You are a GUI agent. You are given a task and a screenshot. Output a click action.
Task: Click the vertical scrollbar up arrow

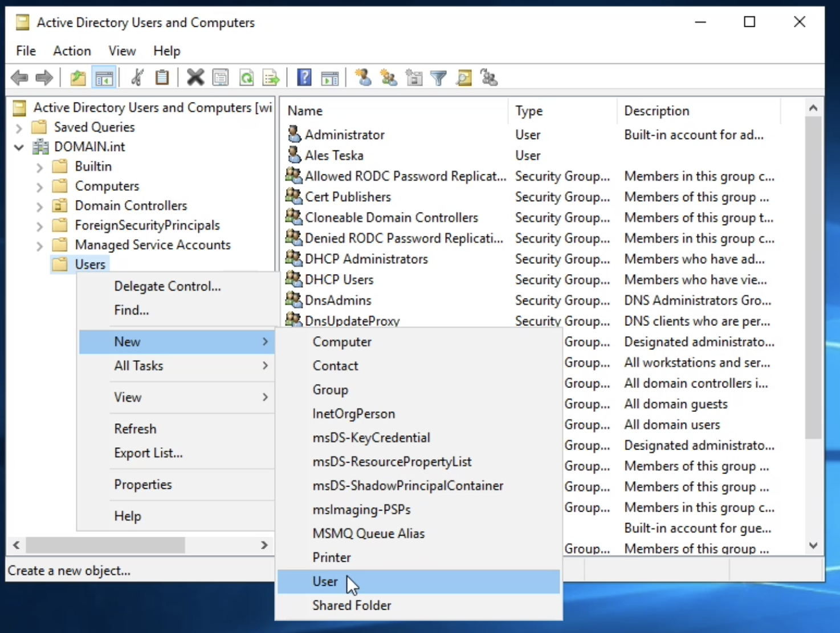[813, 108]
